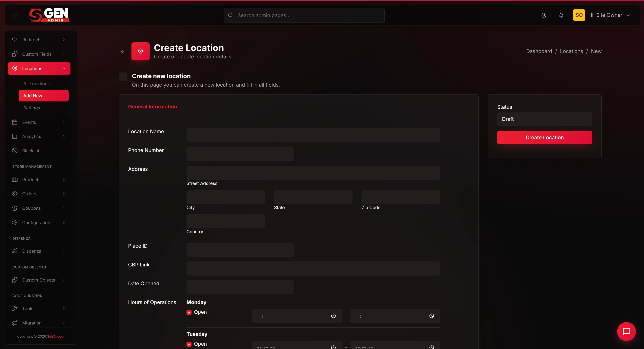Click the Date Opened input field
This screenshot has height=349, width=644.
point(240,287)
